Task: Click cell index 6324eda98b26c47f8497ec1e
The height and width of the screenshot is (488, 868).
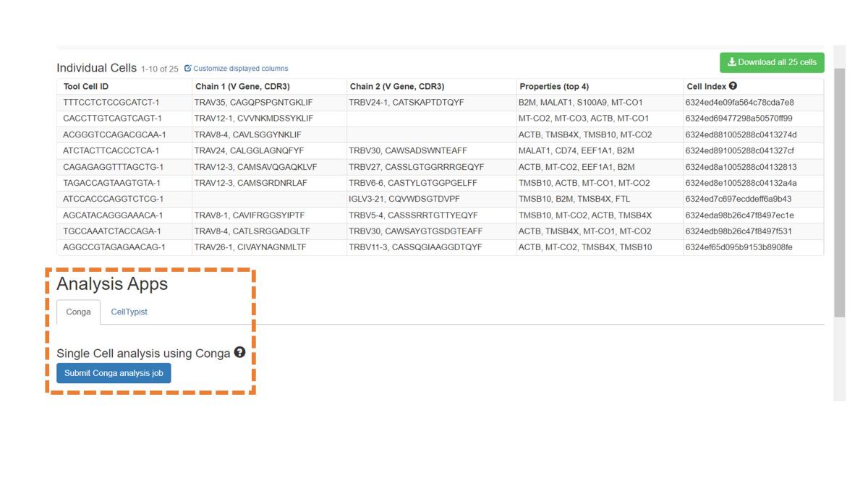Action: point(739,215)
